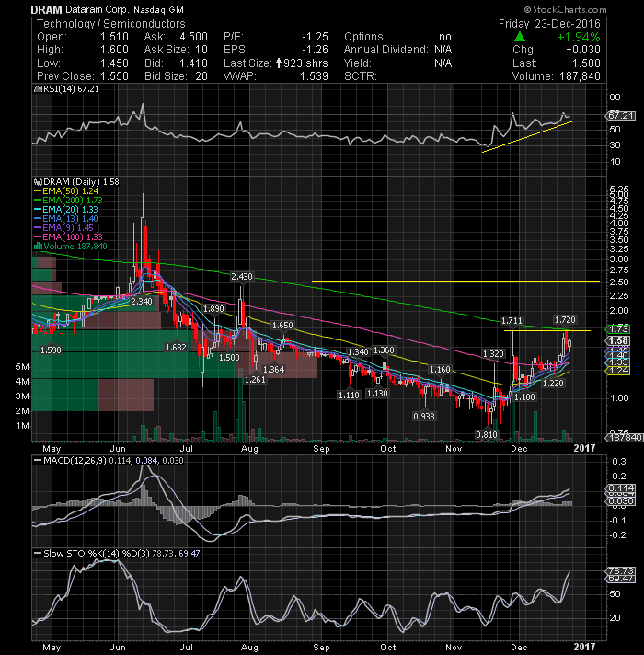Click the up-arrow icon beside 923 shrs
The image size is (644, 655).
(x=279, y=63)
